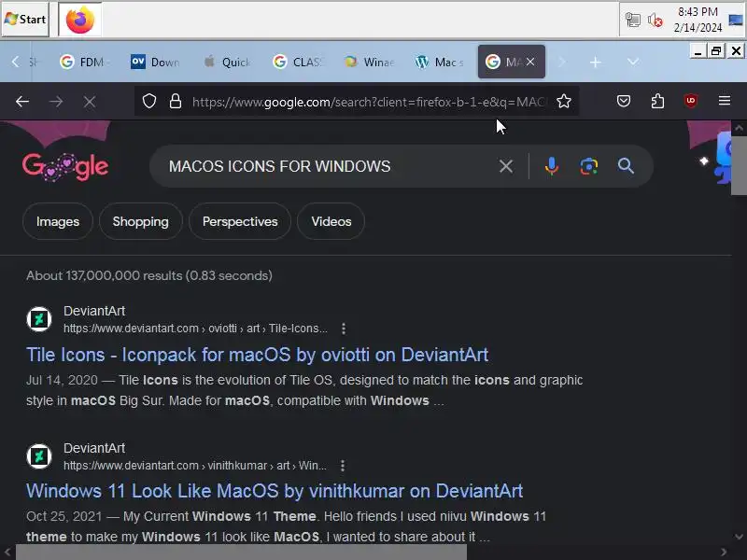Click the horizontal scrollbar thumb
This screenshot has height=560, width=747.
coord(241,553)
